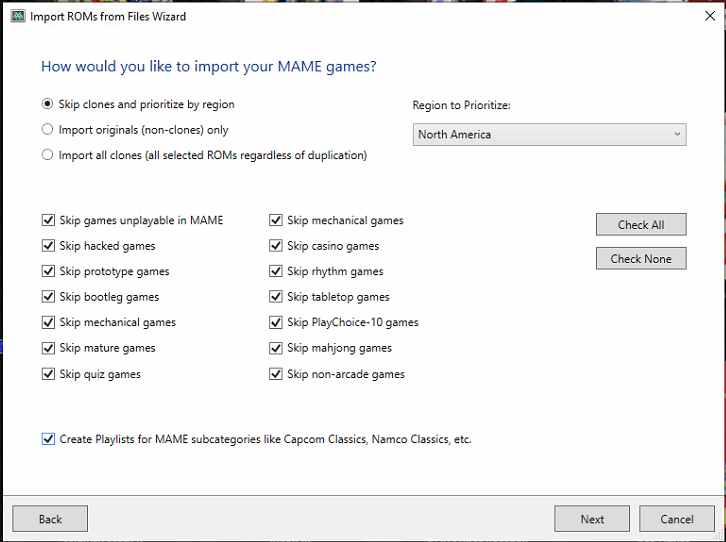The width and height of the screenshot is (726, 542).
Task: Disable Create Playlists for MAME subcategories
Action: pos(48,439)
